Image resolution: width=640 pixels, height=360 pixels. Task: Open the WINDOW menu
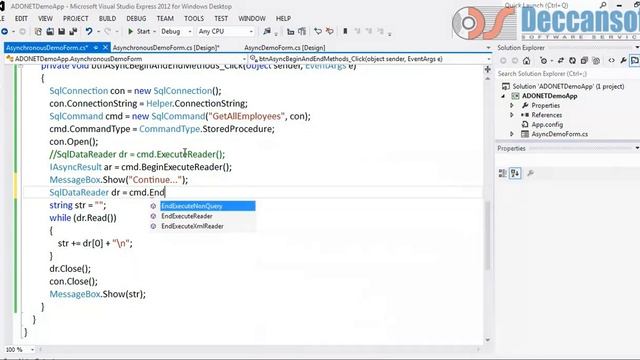252,19
